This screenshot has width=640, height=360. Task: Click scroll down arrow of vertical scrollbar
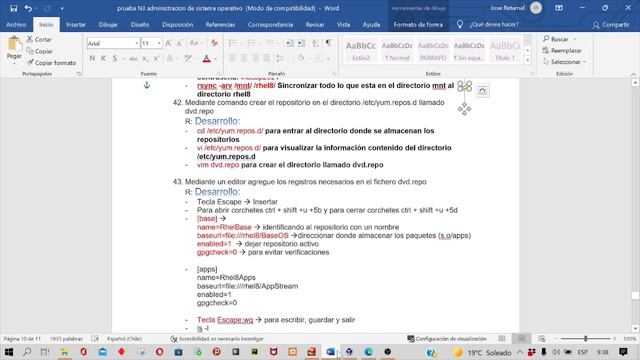click(x=635, y=328)
